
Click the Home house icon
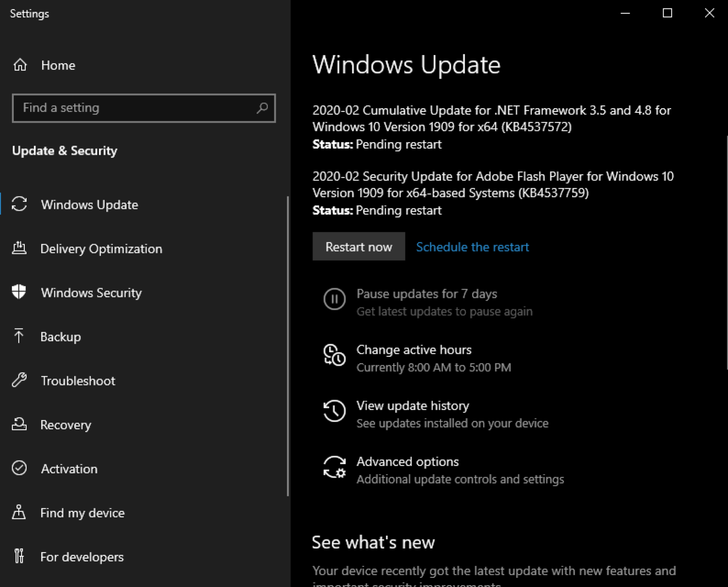pyautogui.click(x=20, y=65)
